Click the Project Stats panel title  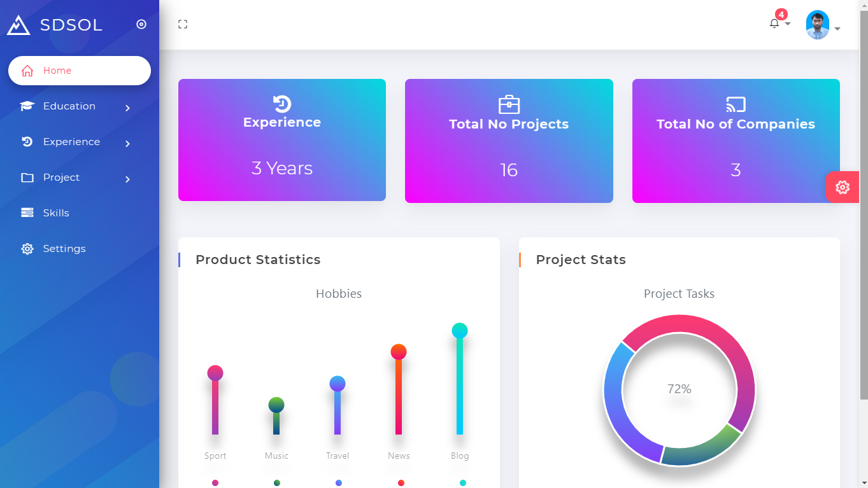point(581,260)
